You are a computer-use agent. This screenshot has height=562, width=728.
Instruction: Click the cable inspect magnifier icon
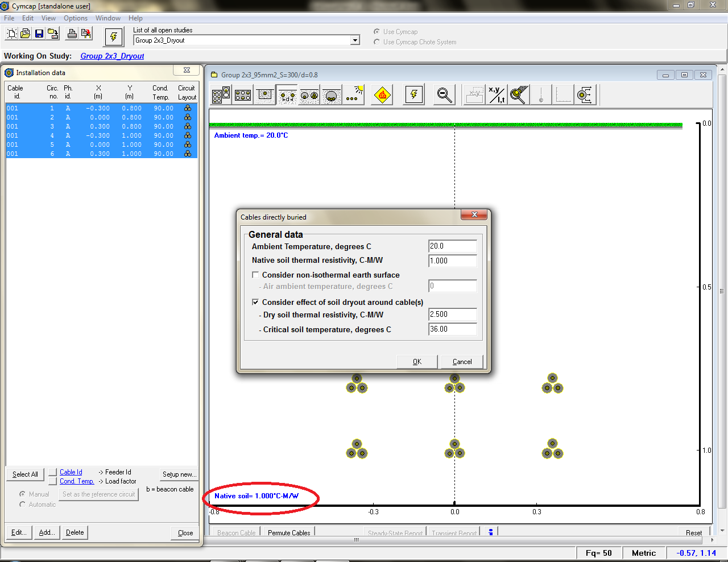(519, 95)
